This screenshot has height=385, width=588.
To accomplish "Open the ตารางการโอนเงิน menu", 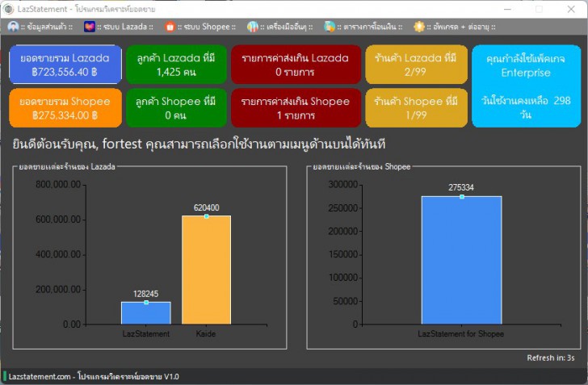I will pyautogui.click(x=363, y=27).
